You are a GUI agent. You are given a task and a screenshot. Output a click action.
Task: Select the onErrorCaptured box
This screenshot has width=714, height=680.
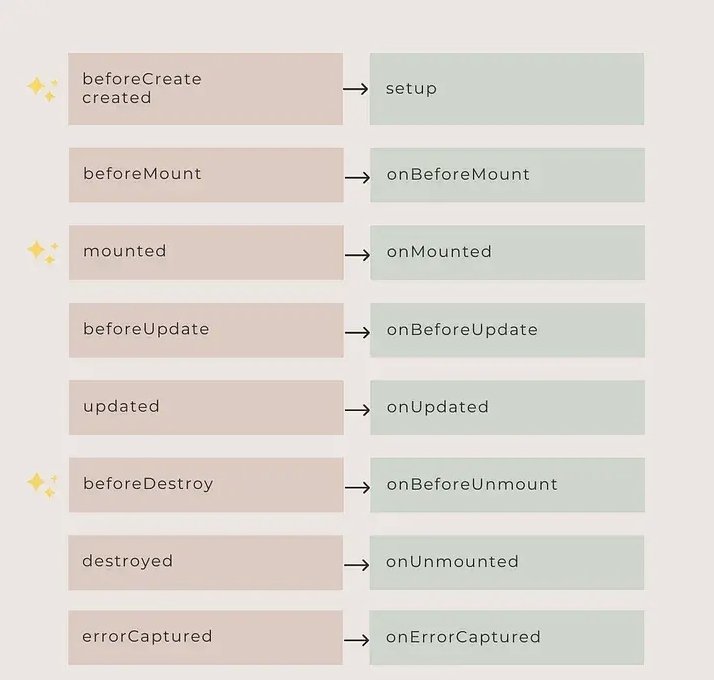point(507,638)
